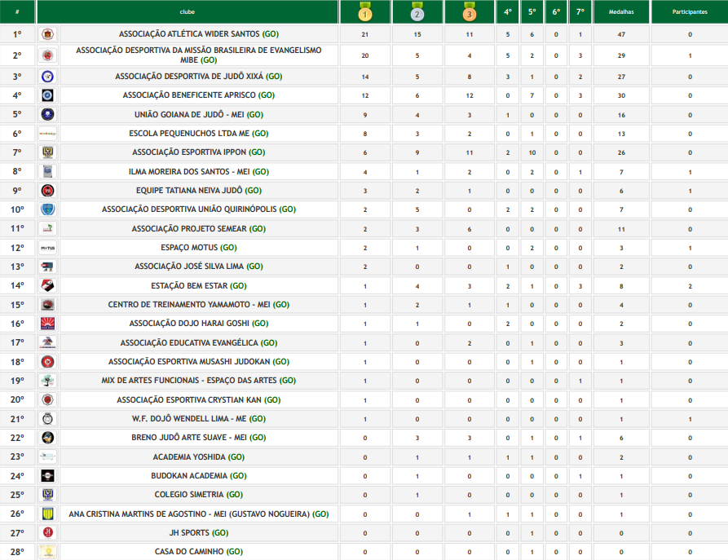
Task: Click the Associação Esportiva Ippon logo
Action: click(47, 152)
